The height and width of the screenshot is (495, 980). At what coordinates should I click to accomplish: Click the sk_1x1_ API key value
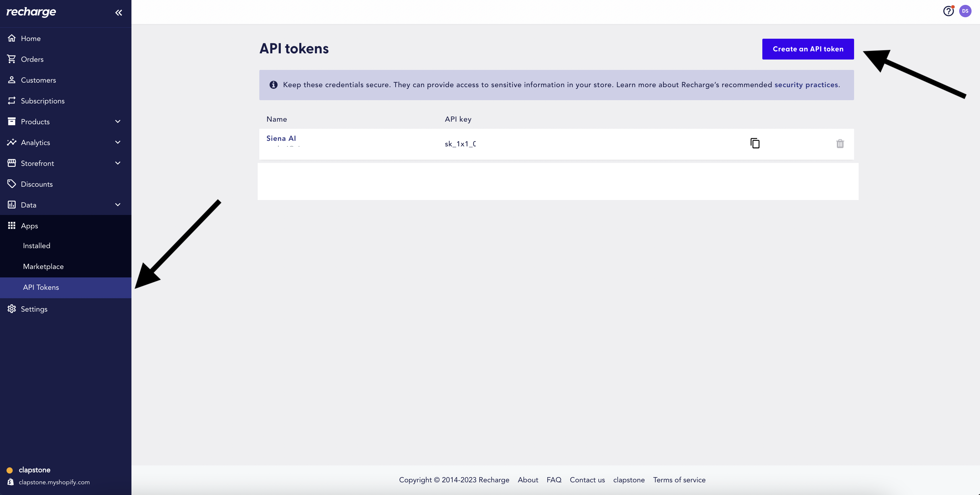pos(460,144)
